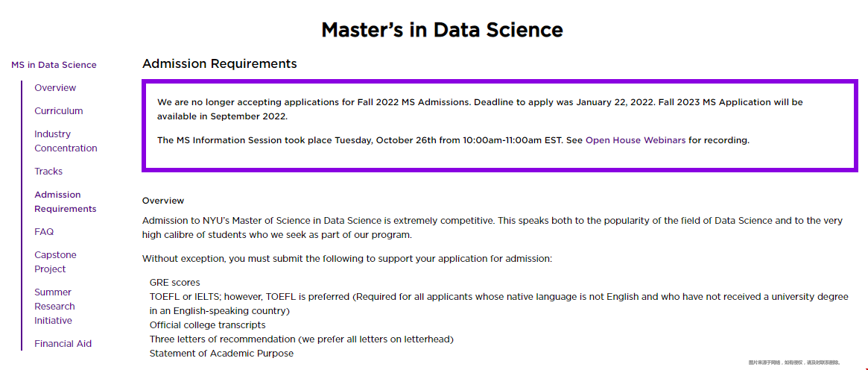Image resolution: width=868 pixels, height=370 pixels.
Task: Click the Master's in Data Science page title
Action: pyautogui.click(x=442, y=29)
